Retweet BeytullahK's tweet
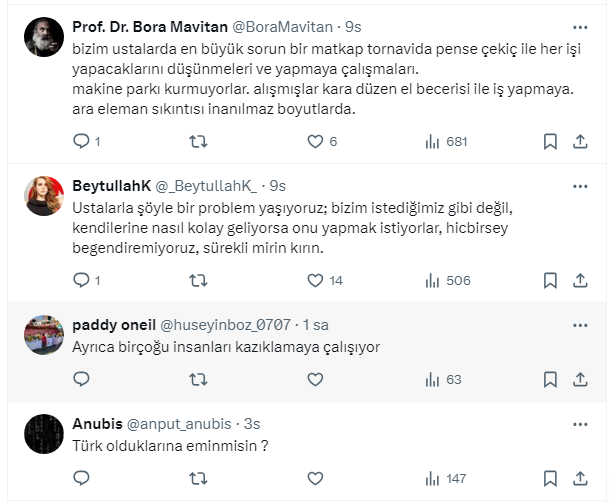The image size is (610, 503). (198, 281)
